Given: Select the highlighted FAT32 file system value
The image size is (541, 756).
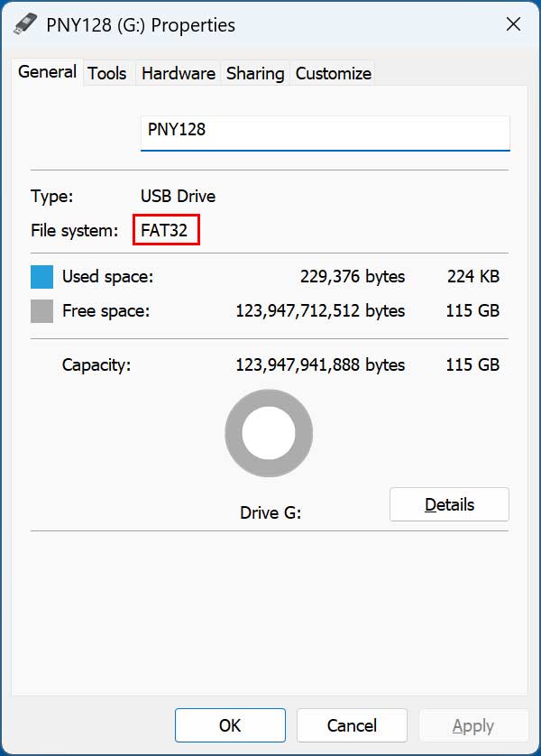Looking at the screenshot, I should tap(167, 229).
